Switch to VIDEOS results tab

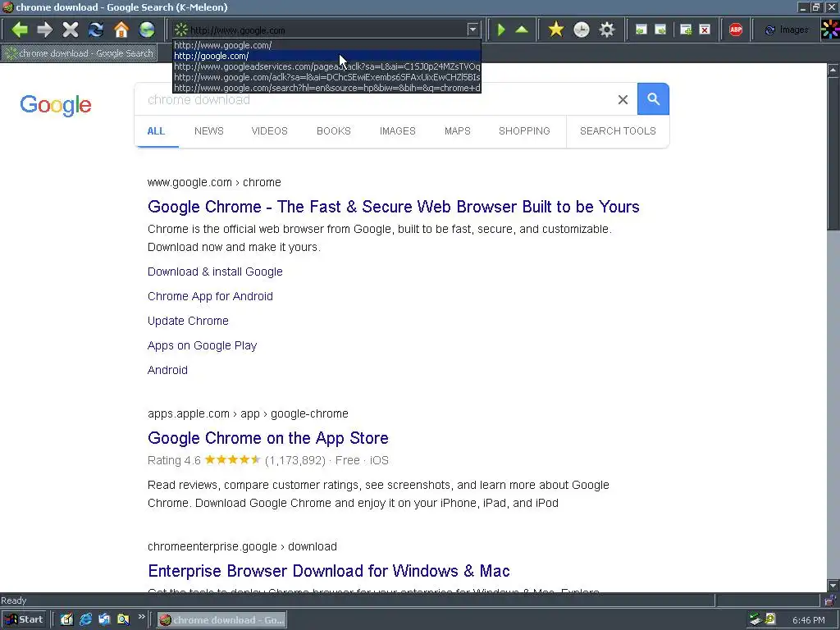pos(269,131)
